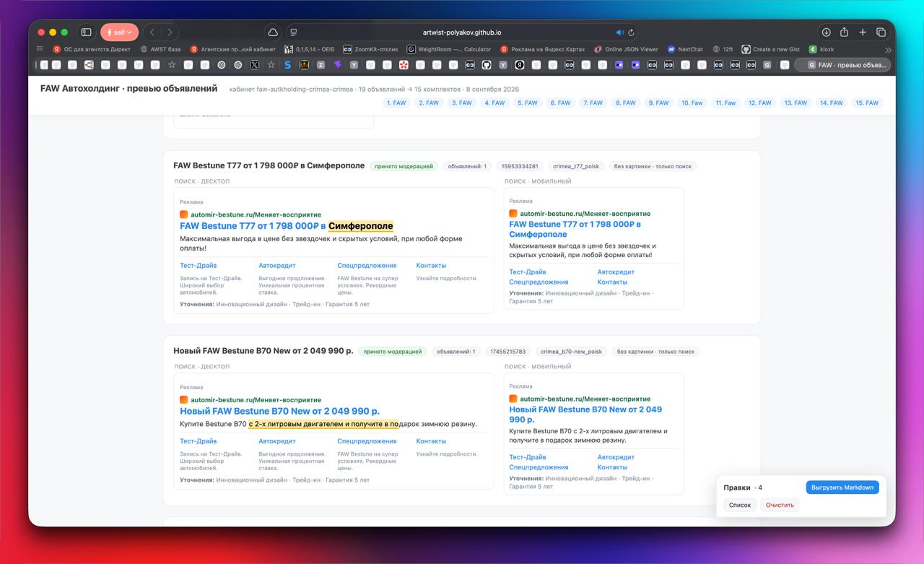The image size is (924, 564).
Task: Show the tab overview
Action: pyautogui.click(x=881, y=32)
